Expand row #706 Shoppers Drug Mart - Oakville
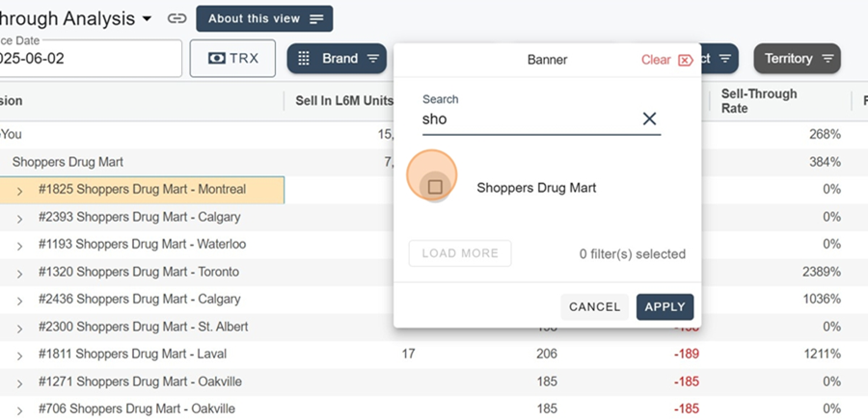Viewport: 868px width, 420px height. pos(19,411)
